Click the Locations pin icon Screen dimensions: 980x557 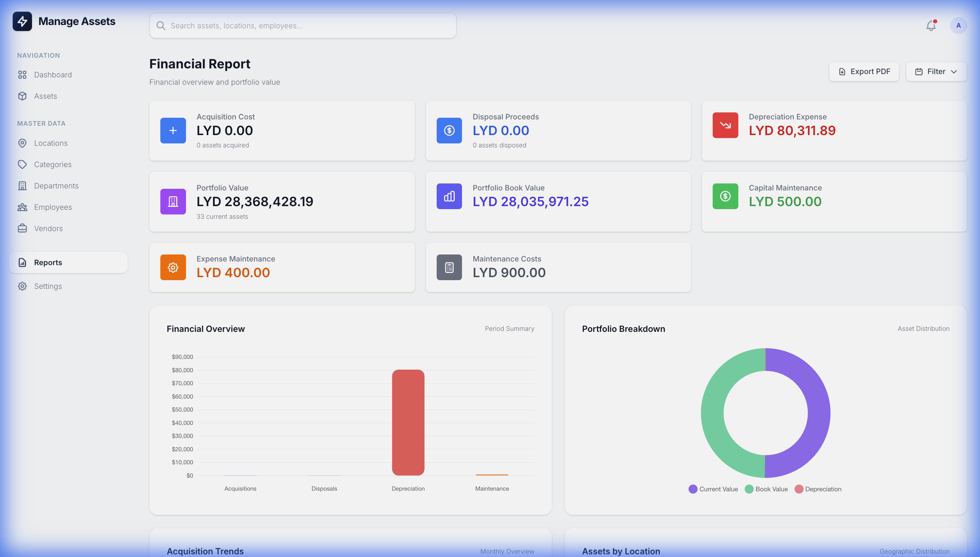[23, 143]
